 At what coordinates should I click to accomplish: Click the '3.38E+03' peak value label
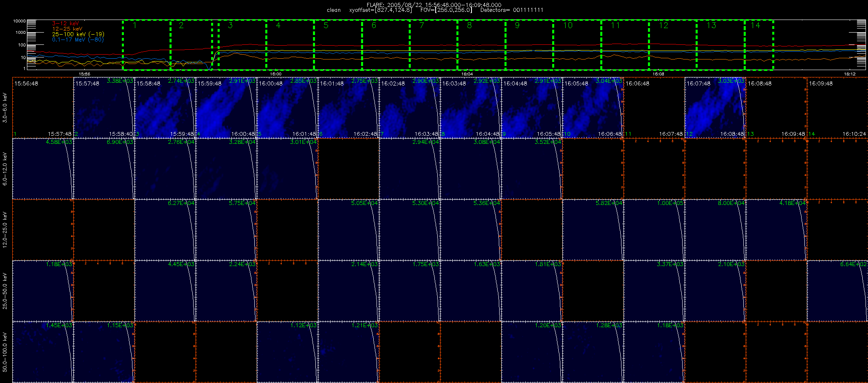click(x=120, y=81)
